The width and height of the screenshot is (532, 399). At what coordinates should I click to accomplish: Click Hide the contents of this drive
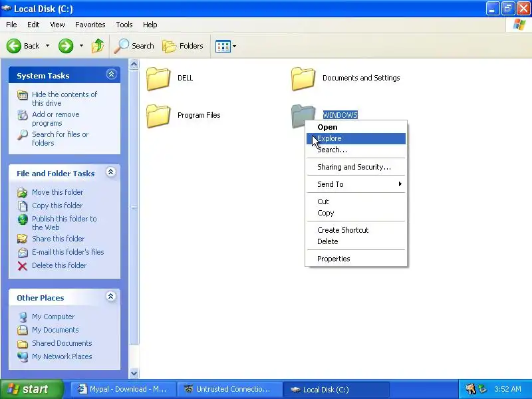click(x=65, y=98)
